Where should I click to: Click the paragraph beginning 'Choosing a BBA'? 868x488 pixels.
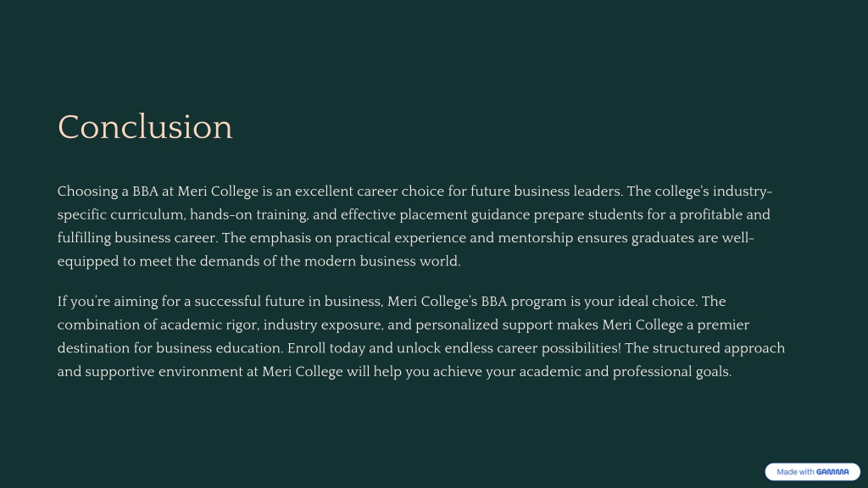414,226
